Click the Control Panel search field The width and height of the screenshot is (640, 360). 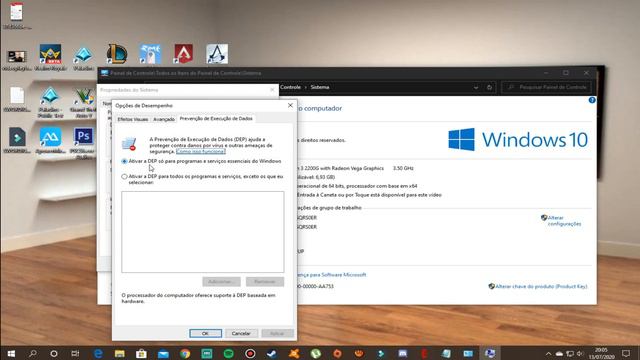coord(547,87)
